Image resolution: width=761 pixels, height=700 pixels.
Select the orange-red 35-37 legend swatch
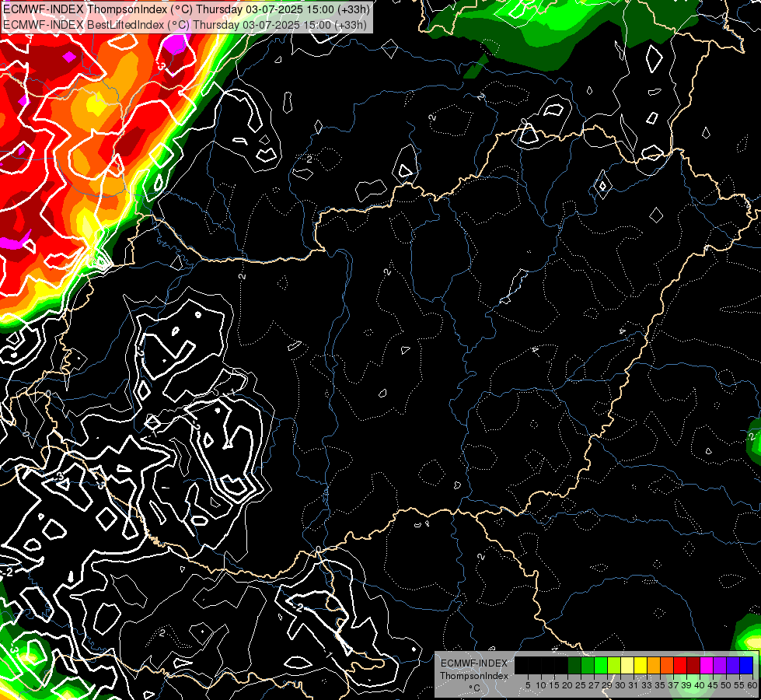click(667, 666)
